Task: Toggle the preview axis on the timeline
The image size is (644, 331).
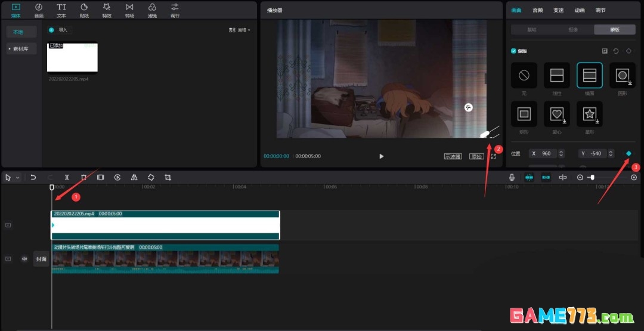Action: coord(563,177)
